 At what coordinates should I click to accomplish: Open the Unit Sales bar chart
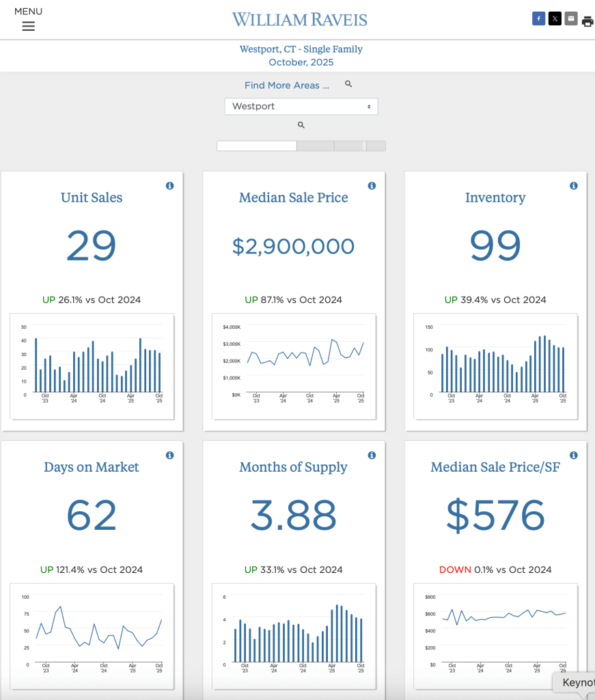[93, 366]
